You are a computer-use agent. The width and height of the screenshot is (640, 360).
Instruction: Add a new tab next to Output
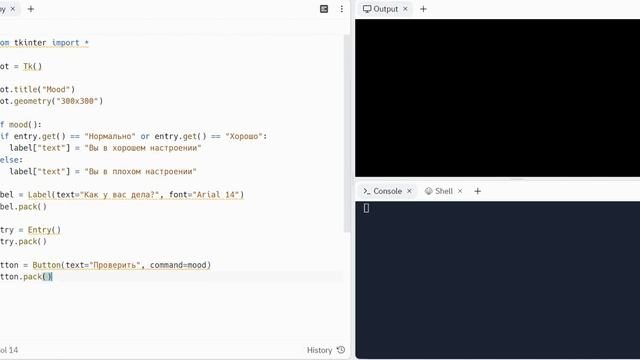click(423, 9)
